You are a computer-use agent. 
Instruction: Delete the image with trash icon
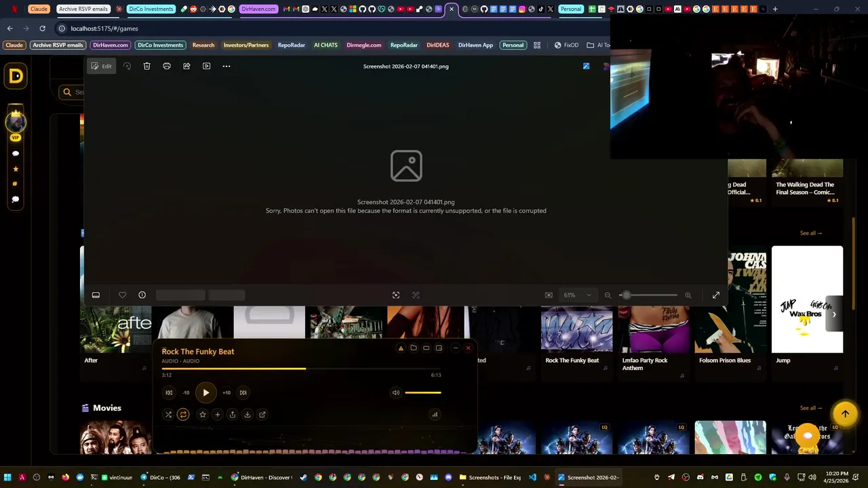tap(146, 66)
